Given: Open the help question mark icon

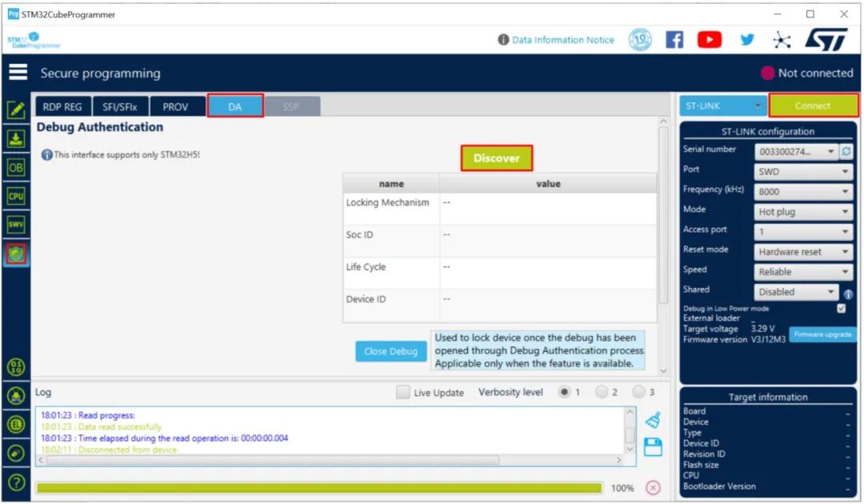Looking at the screenshot, I should (x=16, y=482).
